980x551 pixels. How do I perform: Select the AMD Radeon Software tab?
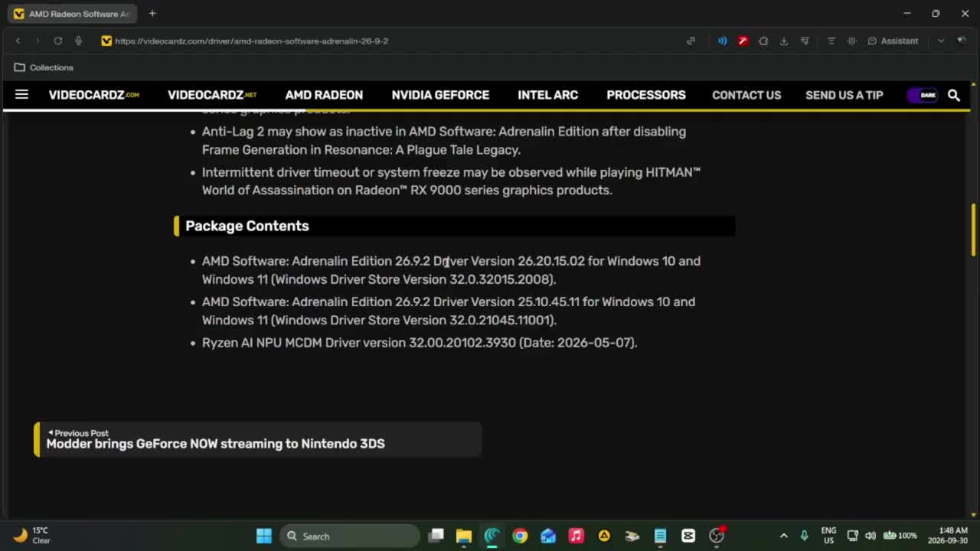72,14
